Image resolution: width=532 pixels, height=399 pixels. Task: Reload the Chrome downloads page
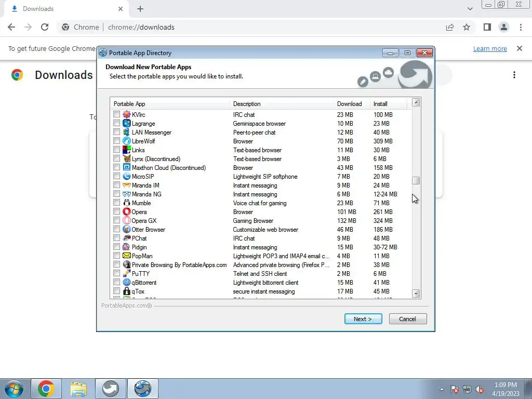45,27
